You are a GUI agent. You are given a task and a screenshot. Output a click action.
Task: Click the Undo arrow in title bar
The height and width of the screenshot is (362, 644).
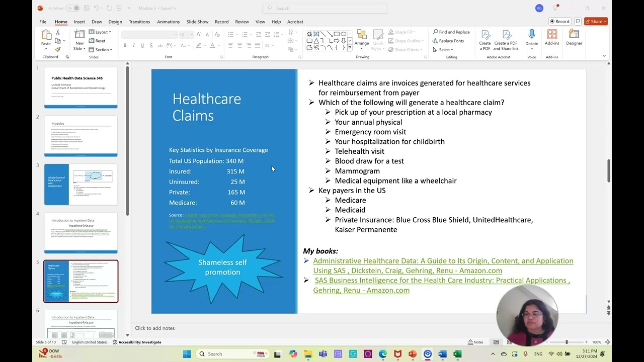[x=96, y=8]
